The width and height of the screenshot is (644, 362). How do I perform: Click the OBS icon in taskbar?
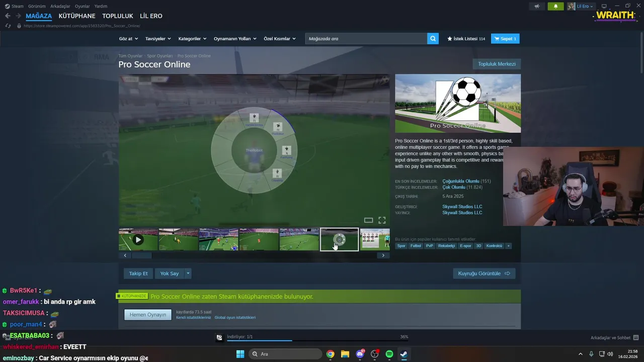374,354
